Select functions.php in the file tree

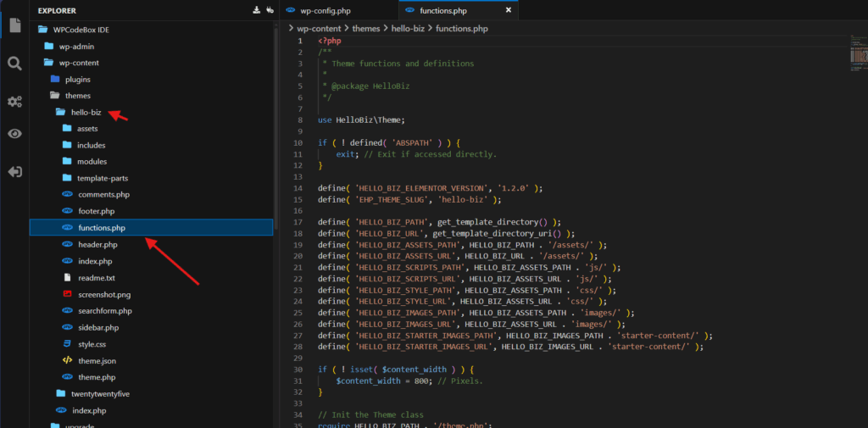point(152,228)
